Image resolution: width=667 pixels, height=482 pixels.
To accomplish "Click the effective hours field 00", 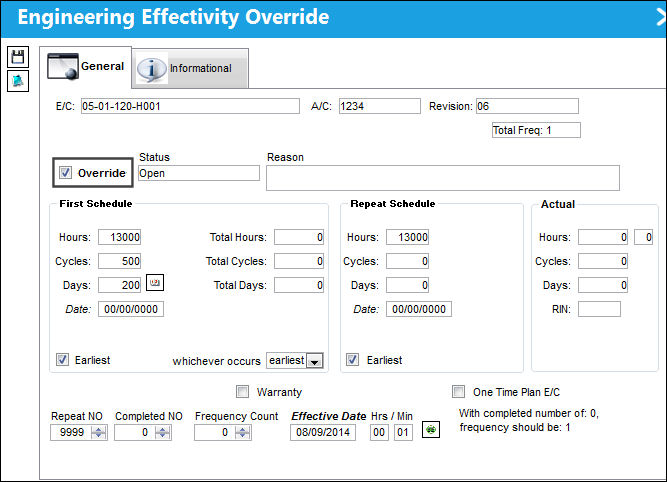I will click(x=379, y=433).
